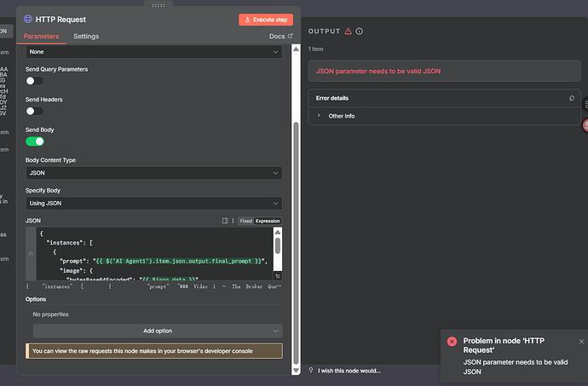The image size is (588, 386).
Task: Click the Execute step button
Action: pos(266,20)
